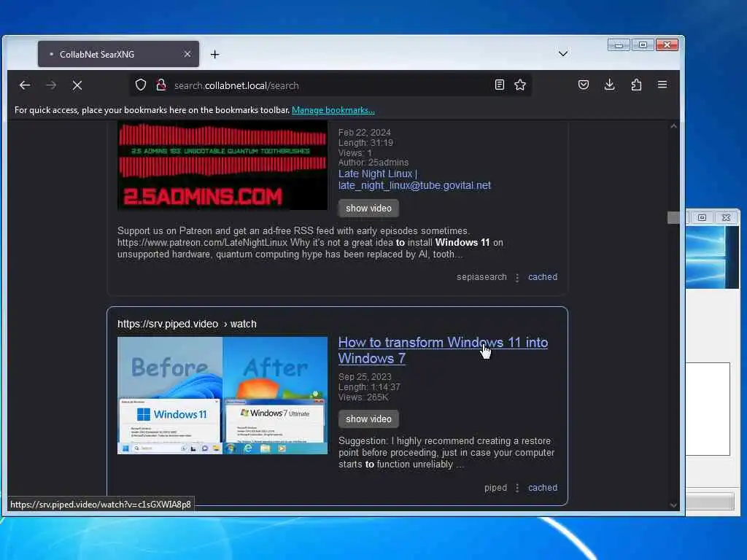Click the sepiasearch engine label
This screenshot has height=560, width=747.
pyautogui.click(x=481, y=276)
